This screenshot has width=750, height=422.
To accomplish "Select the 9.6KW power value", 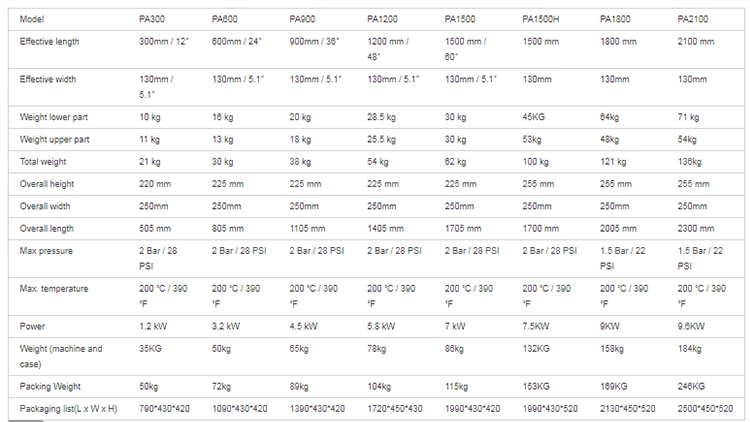I will 693,326.
